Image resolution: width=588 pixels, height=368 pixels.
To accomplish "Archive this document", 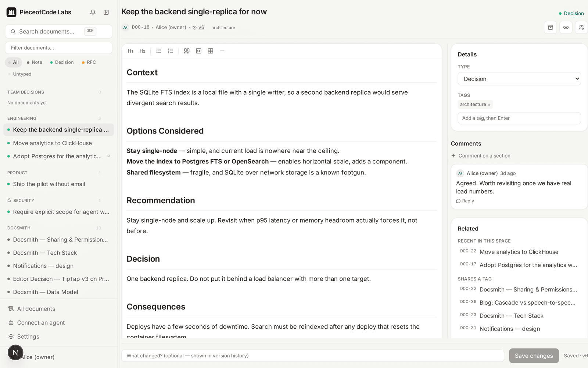I will 550,27.
